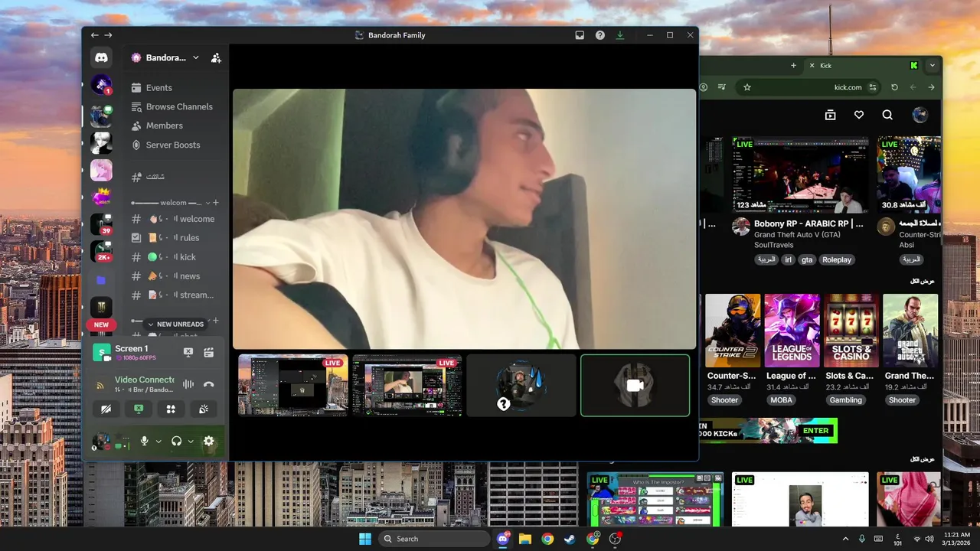Deafen with headphones icon in user panel

click(176, 441)
